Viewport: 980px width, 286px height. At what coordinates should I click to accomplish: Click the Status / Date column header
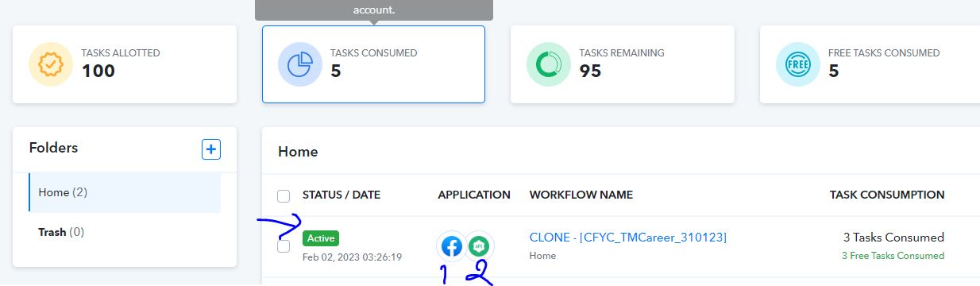341,195
